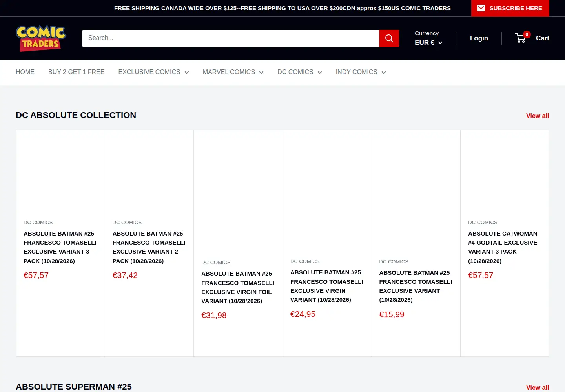Open the EUR € currency dropdown
The image size is (565, 392).
(x=428, y=42)
